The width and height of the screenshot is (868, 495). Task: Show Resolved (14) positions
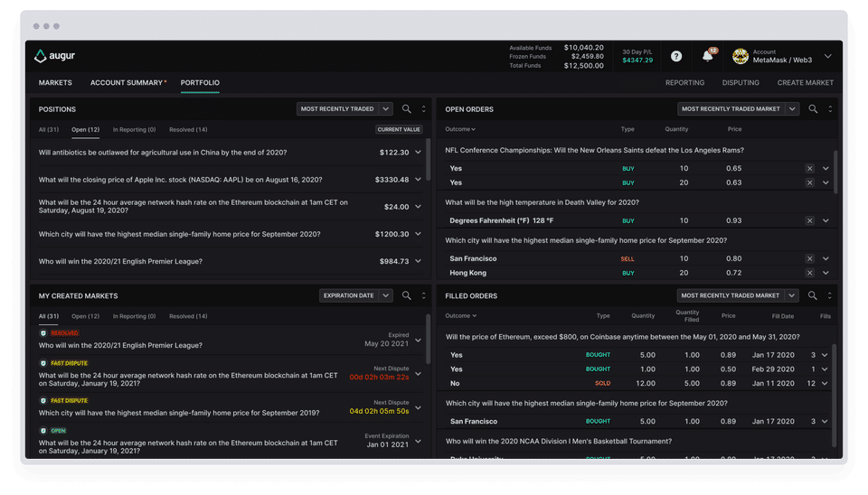click(188, 129)
